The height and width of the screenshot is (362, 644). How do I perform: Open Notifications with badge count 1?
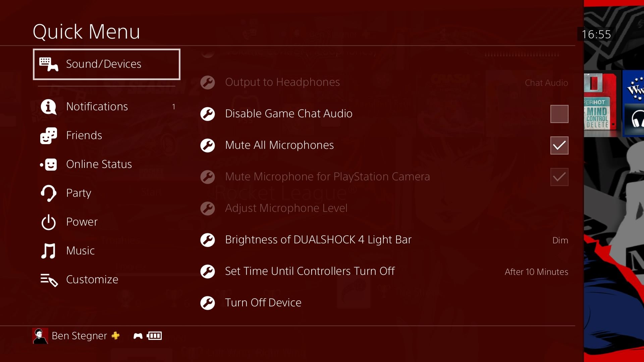[x=107, y=107]
